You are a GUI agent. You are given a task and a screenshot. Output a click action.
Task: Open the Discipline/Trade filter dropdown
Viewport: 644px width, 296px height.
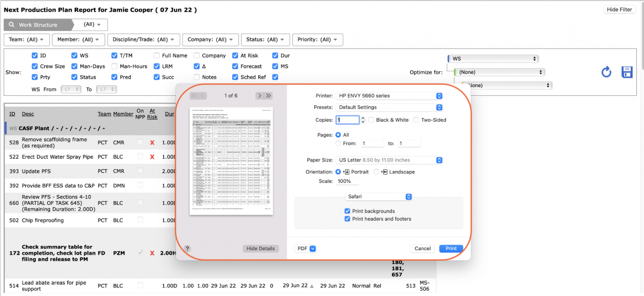click(144, 40)
